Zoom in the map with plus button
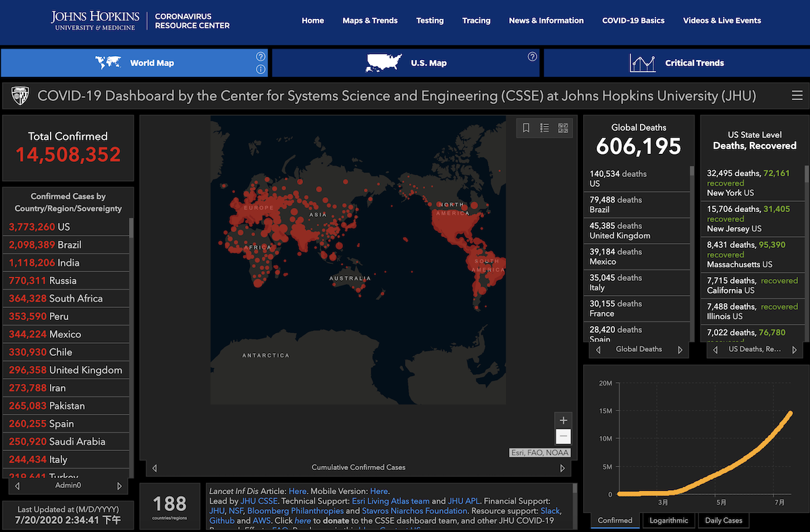Viewport: 810px width, 532px height. [563, 420]
